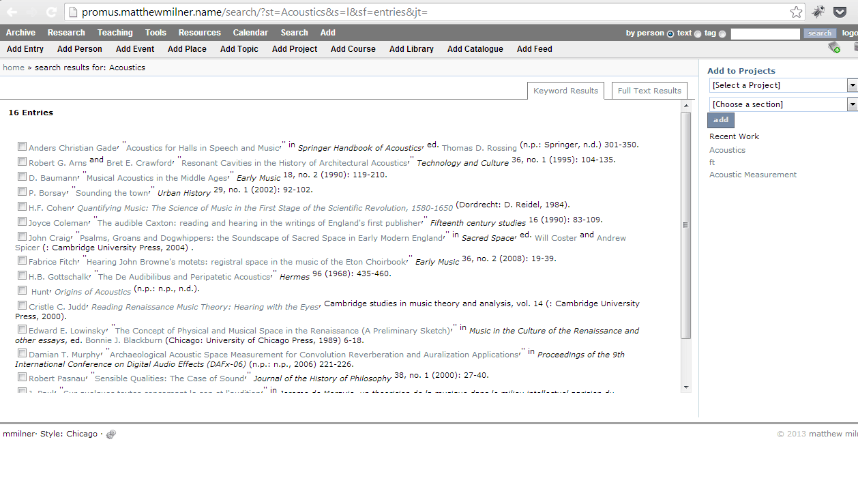Click the results list scroll up arrow
Viewport: 858px width, 504px height.
685,106
